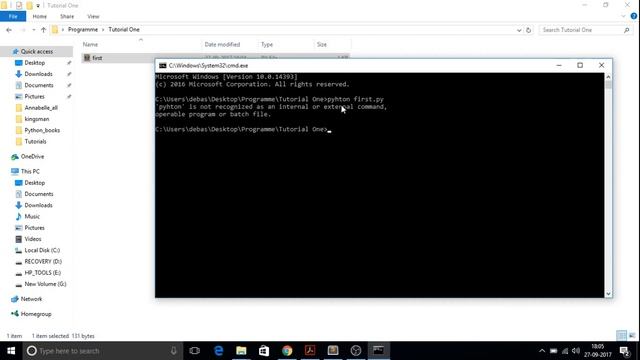640x360 pixels.
Task: Click the cmd scrollbar up arrow
Action: (x=608, y=77)
